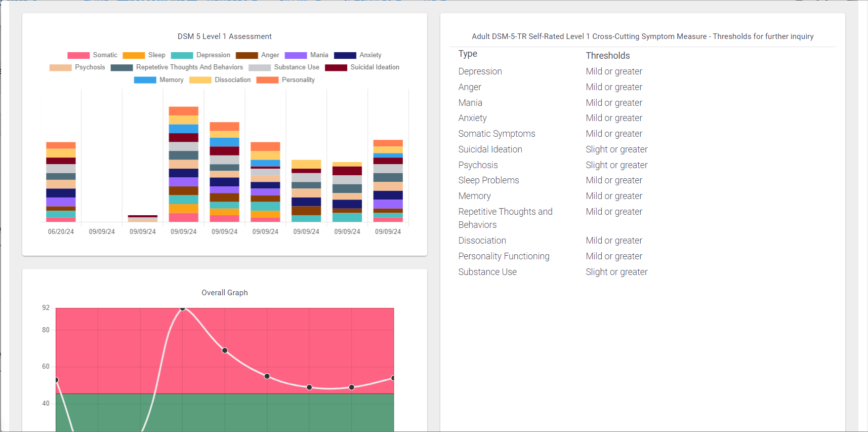868x432 pixels.
Task: Click the Depression row in Type column
Action: coord(480,71)
